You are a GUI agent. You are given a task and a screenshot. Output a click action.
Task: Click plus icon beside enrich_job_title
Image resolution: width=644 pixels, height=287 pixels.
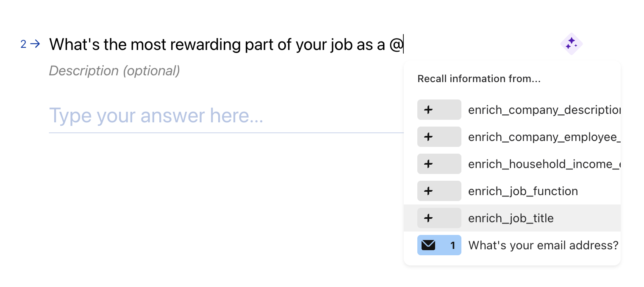[x=428, y=218]
